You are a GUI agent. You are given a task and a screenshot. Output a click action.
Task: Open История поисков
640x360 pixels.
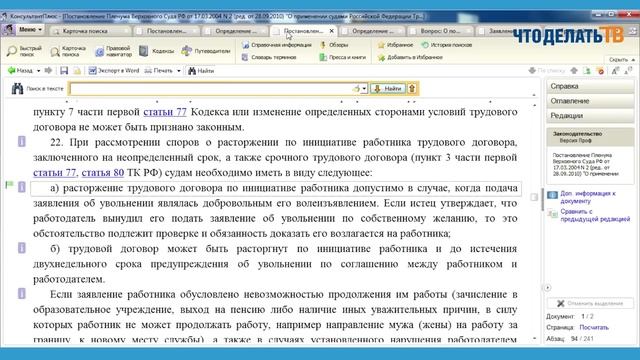pos(447,45)
